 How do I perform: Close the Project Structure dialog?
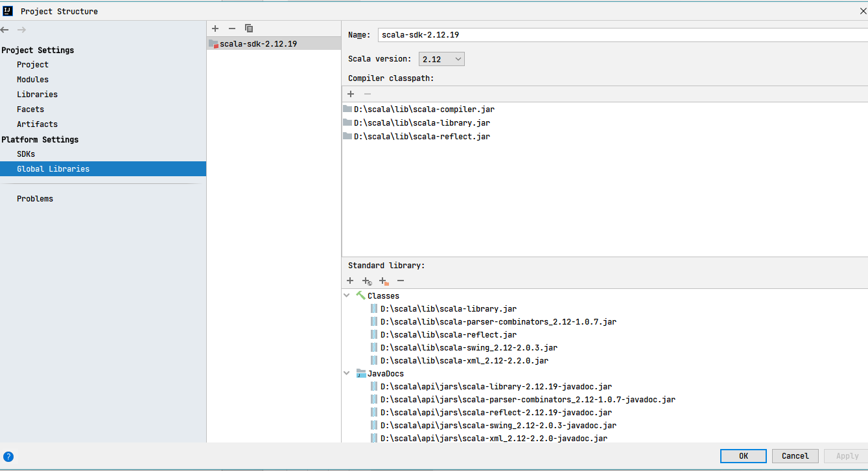[x=863, y=11]
